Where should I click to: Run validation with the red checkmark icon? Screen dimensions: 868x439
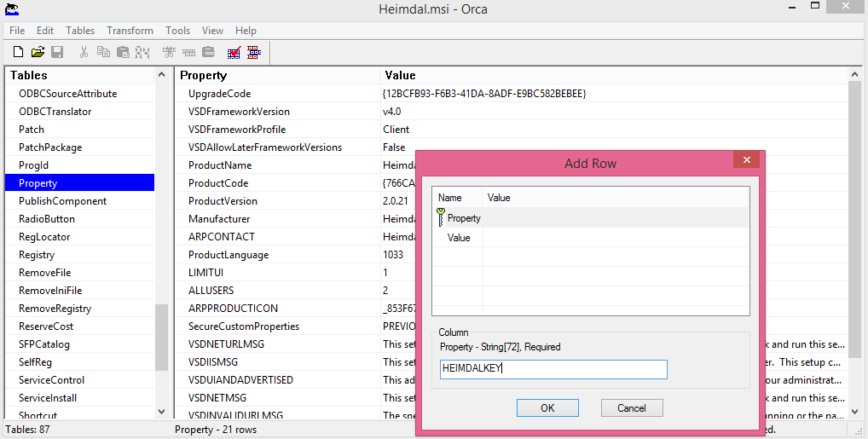click(x=234, y=52)
